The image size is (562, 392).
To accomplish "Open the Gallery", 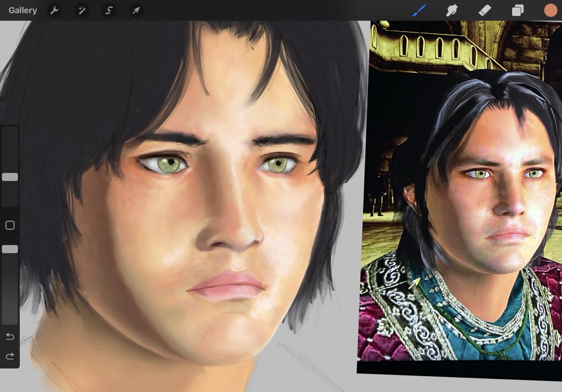I will point(22,10).
